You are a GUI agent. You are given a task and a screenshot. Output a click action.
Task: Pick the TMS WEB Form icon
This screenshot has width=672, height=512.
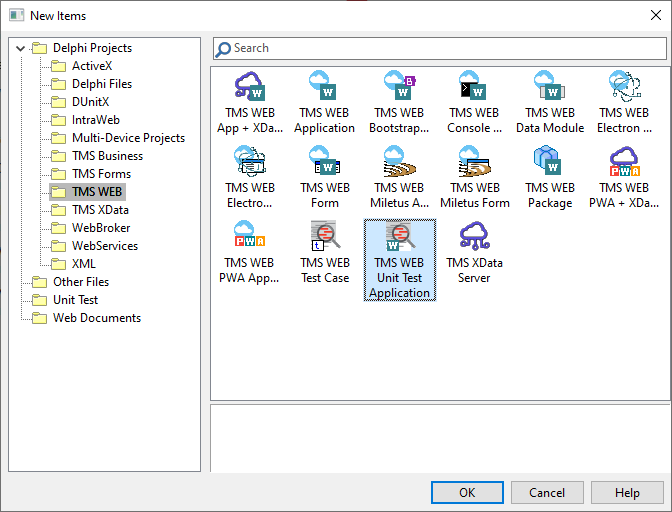324,160
